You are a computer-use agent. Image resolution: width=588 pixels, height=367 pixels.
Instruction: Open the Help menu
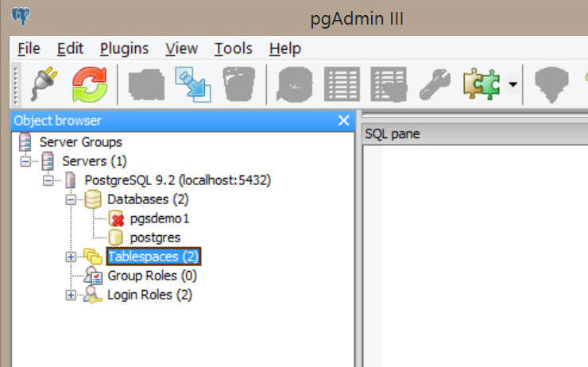point(285,49)
